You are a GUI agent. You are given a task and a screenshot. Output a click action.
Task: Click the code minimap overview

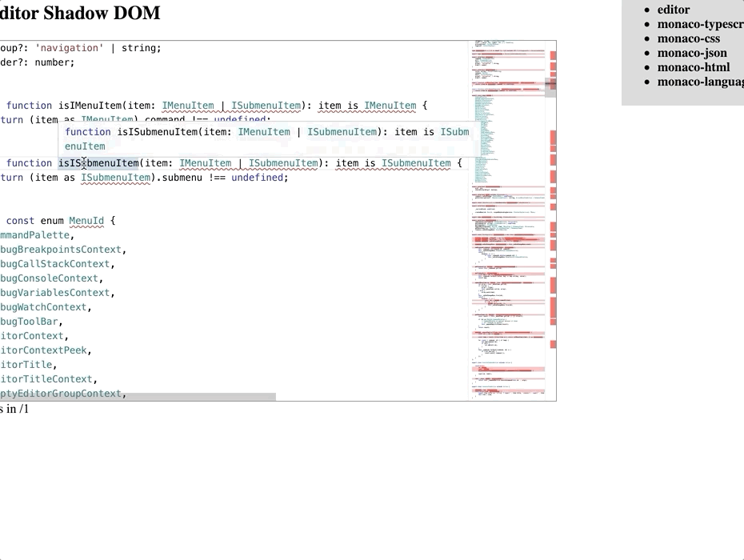tap(508, 220)
